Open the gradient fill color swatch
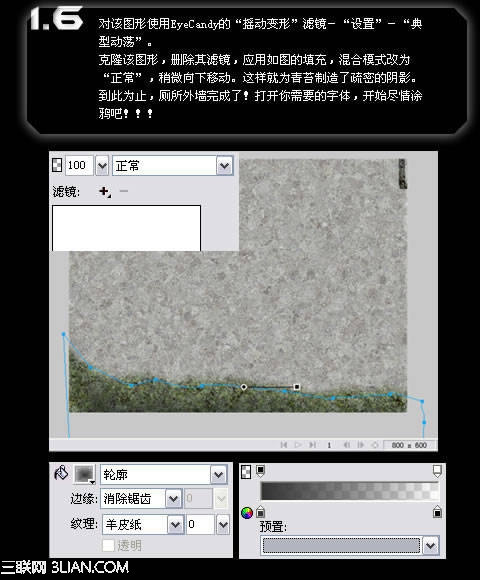 click(x=85, y=474)
